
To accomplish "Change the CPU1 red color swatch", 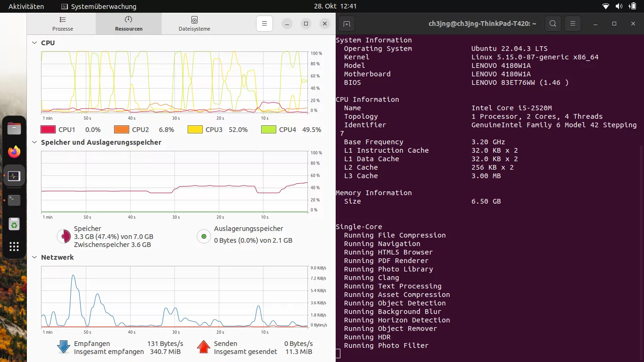I will tap(48, 130).
